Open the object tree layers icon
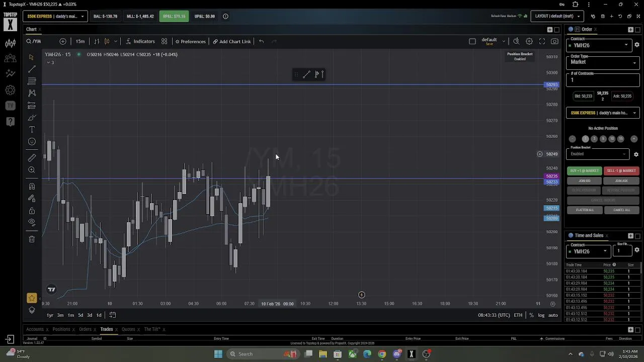 point(32,310)
